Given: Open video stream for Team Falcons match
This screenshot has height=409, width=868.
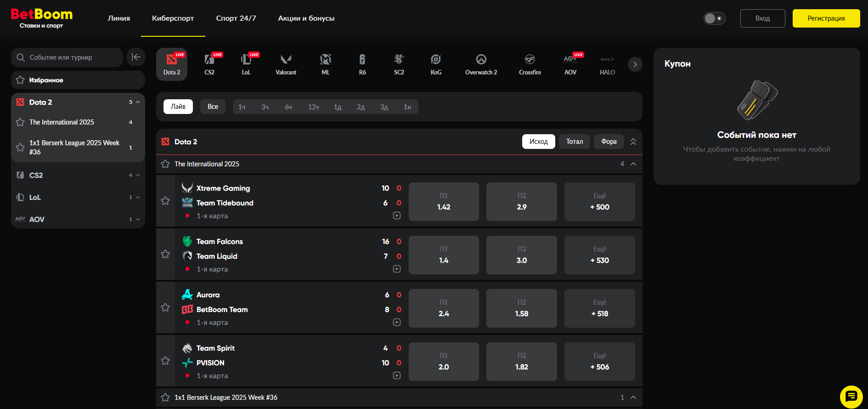Looking at the screenshot, I should (397, 269).
